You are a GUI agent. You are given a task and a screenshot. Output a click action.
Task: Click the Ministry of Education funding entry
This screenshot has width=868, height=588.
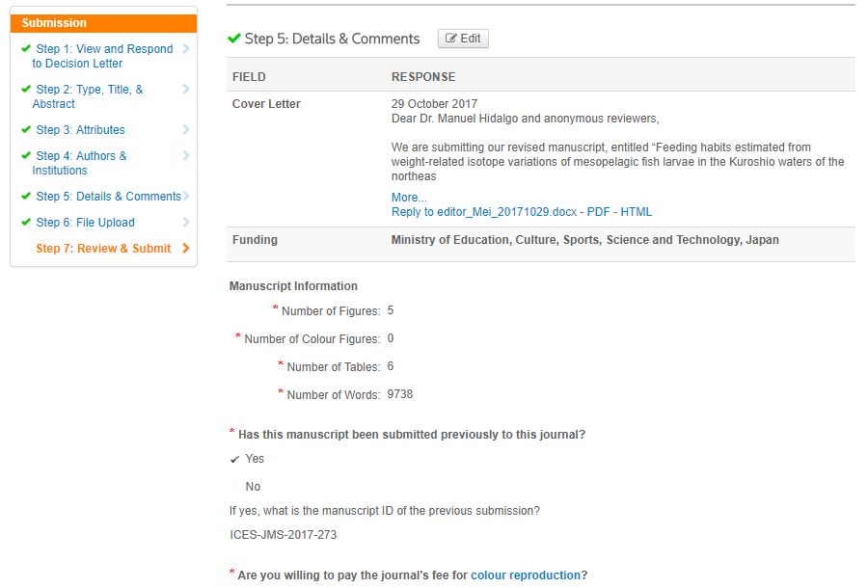(x=585, y=240)
